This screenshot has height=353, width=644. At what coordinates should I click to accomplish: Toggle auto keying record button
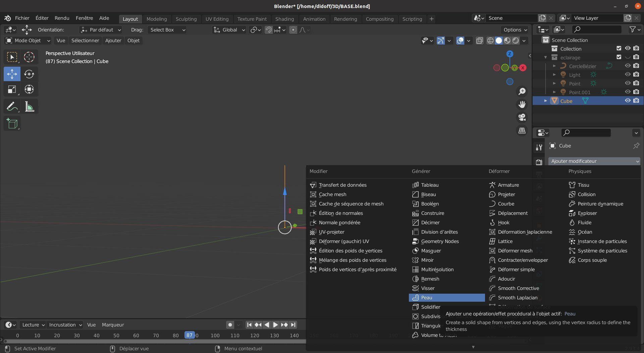click(x=230, y=325)
